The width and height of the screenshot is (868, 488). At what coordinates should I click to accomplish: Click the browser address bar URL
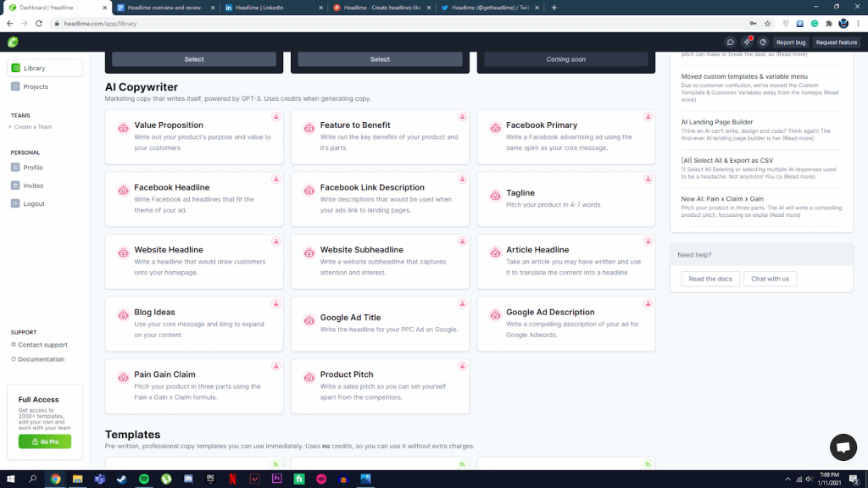[100, 24]
